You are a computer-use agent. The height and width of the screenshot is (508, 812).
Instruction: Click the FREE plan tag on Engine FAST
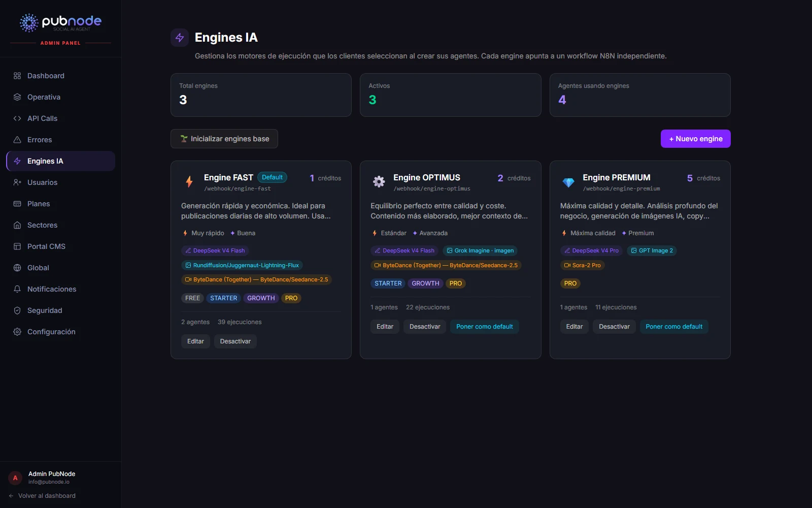tap(192, 298)
